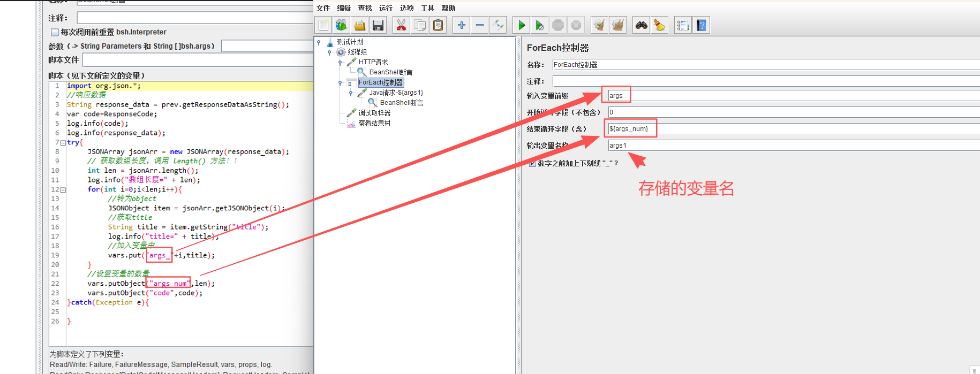Viewport: 980px width, 374px height.
Task: Select BeanShell断言 under HTTP请求
Action: [x=391, y=72]
